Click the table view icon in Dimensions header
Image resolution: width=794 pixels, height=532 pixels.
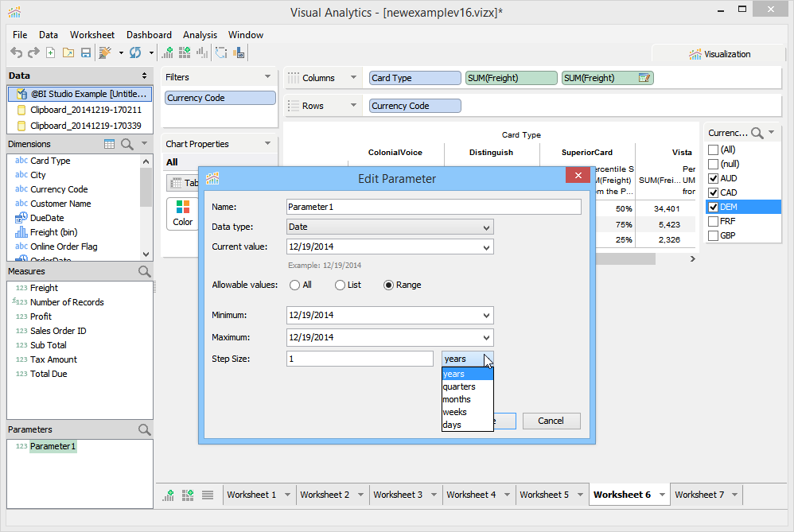click(x=110, y=144)
